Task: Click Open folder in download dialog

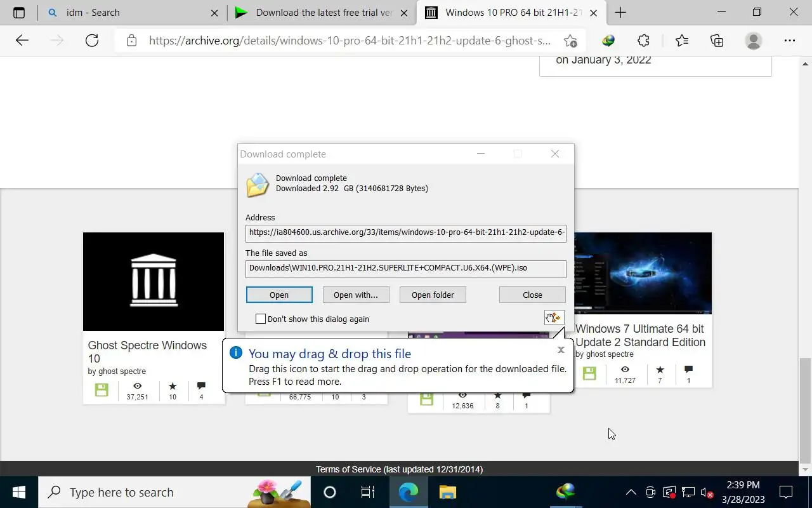Action: [433, 295]
